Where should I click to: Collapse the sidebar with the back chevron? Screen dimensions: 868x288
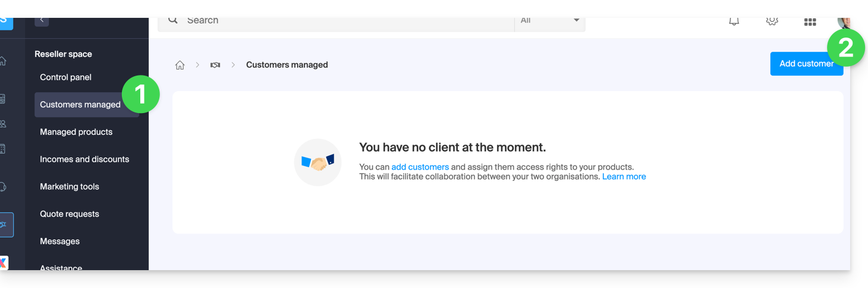[42, 21]
